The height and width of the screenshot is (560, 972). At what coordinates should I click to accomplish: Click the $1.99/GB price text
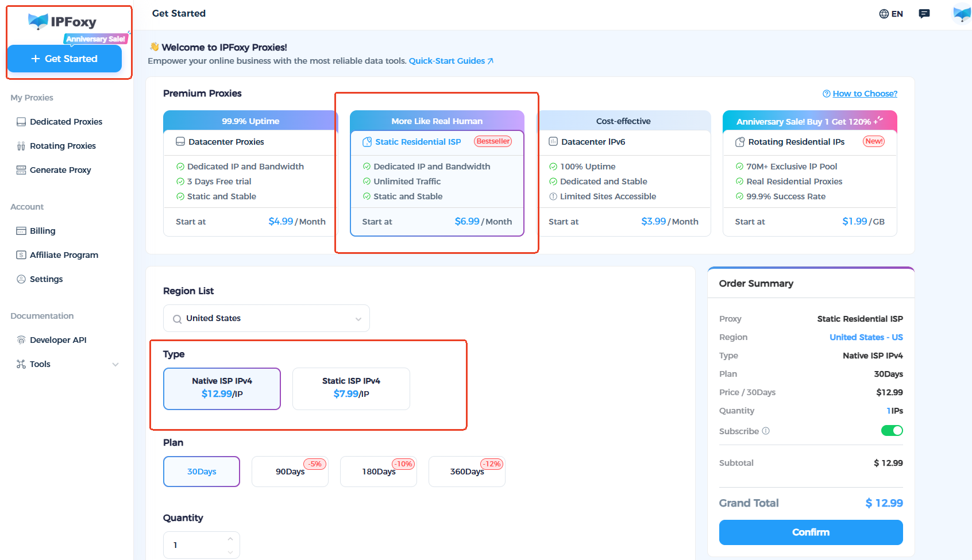click(x=863, y=221)
